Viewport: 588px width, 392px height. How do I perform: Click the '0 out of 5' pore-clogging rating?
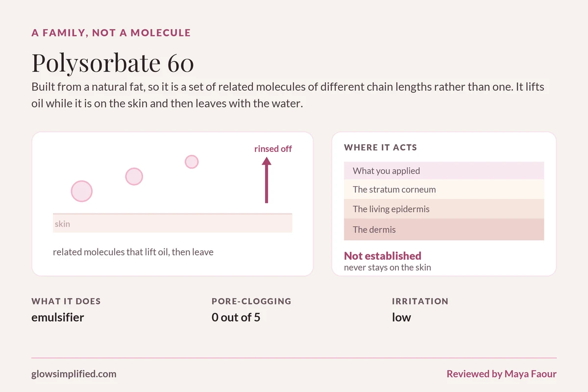236,317
